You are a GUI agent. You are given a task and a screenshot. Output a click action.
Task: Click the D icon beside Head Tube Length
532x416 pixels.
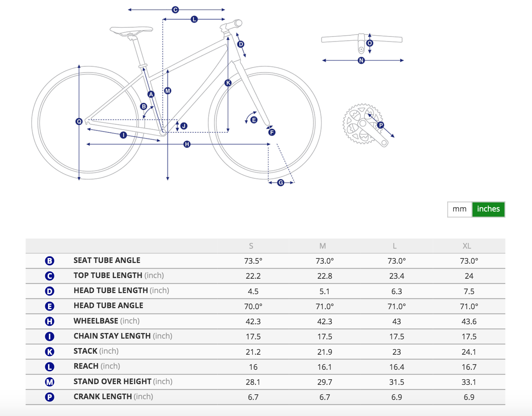click(50, 291)
